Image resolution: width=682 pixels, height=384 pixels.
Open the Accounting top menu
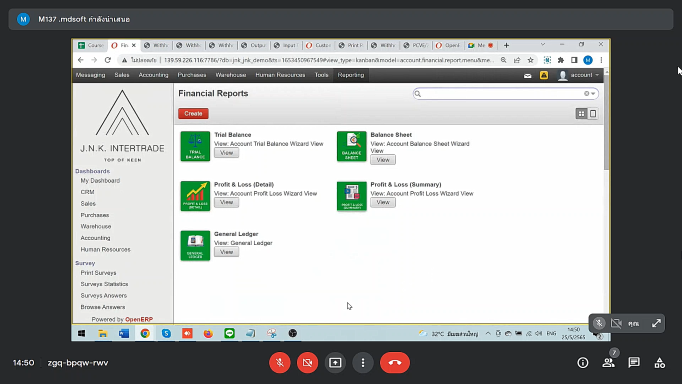154,75
